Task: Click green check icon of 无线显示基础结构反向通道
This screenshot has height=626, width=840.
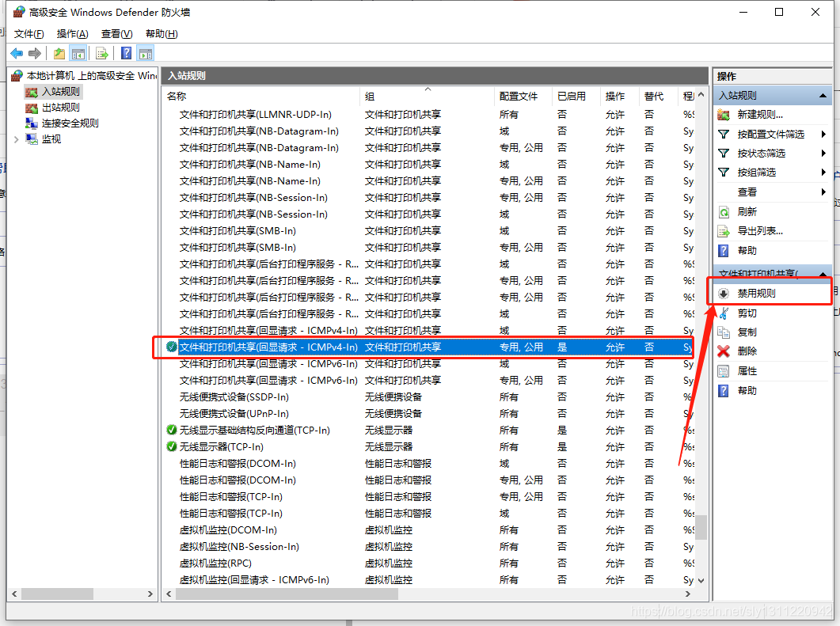Action: [x=172, y=430]
